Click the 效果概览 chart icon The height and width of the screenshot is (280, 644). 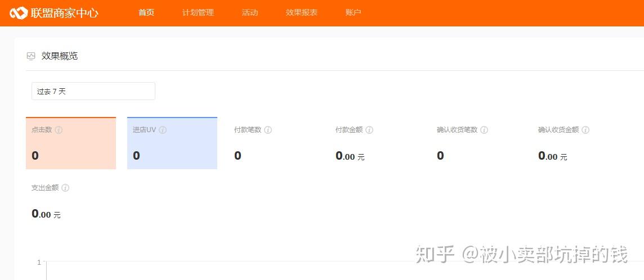point(31,56)
